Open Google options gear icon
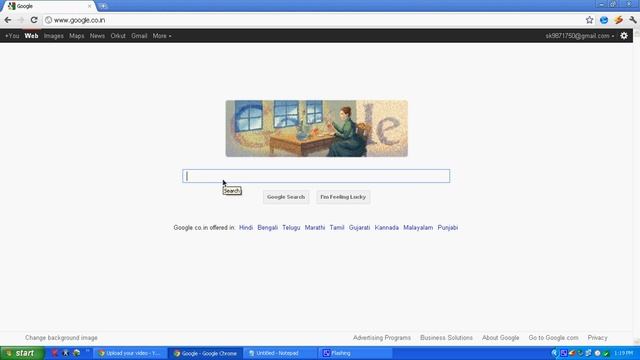This screenshot has height=360, width=640. tap(624, 36)
